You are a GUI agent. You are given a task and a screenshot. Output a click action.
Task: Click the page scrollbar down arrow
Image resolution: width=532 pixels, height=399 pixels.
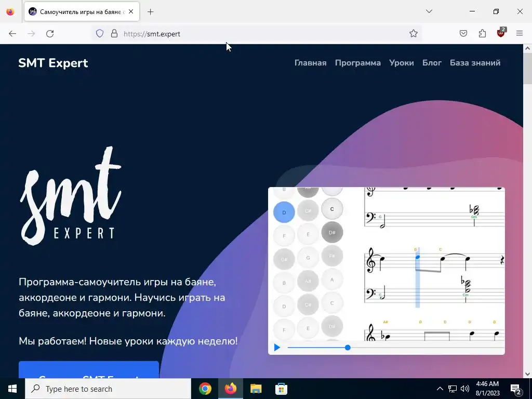[x=528, y=374]
